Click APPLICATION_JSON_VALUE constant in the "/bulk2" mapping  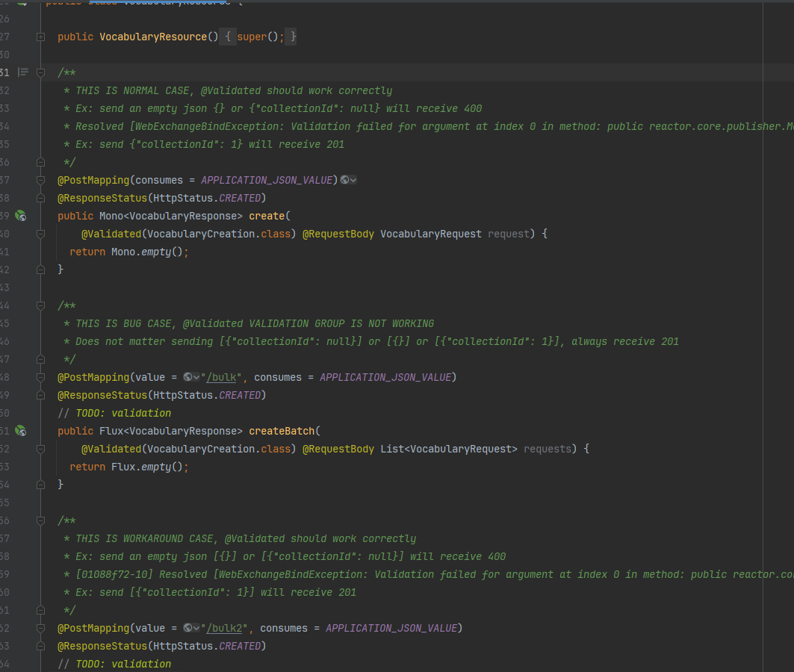[391, 628]
